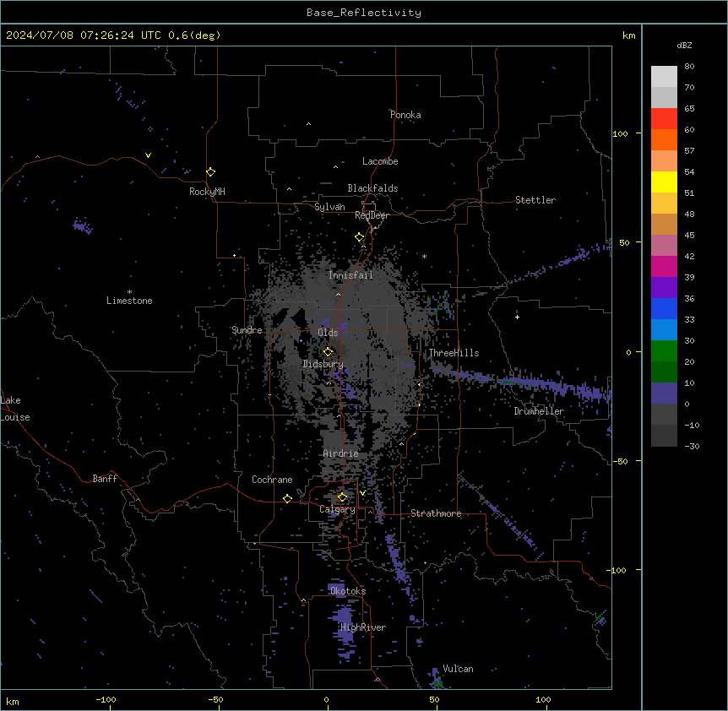Pick the slate purple swatch between 10 and 0

tap(664, 393)
